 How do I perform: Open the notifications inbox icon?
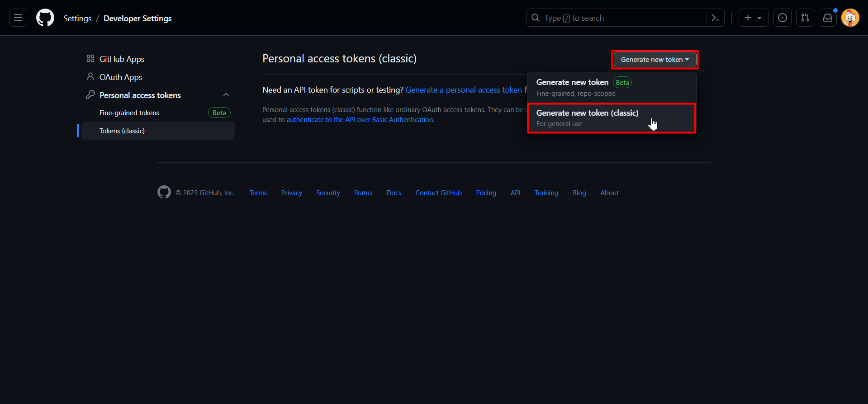point(828,18)
